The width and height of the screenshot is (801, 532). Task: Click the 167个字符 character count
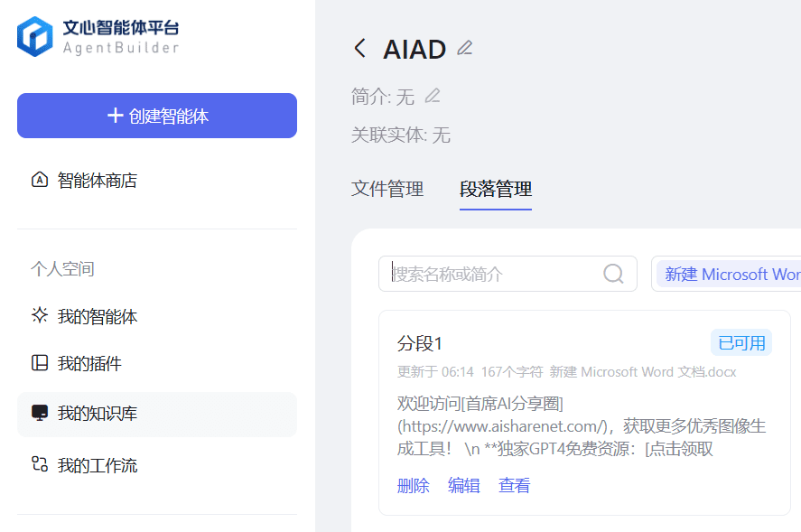[512, 371]
